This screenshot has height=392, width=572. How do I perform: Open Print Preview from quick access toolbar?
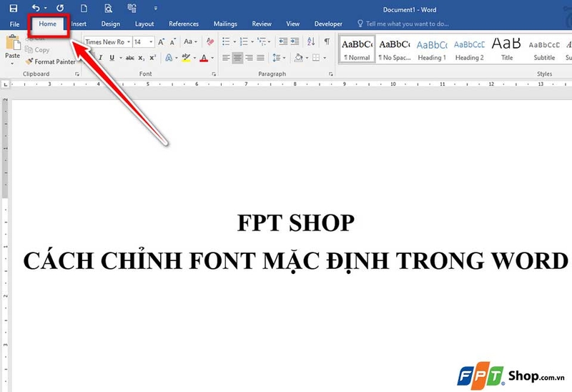click(x=109, y=8)
